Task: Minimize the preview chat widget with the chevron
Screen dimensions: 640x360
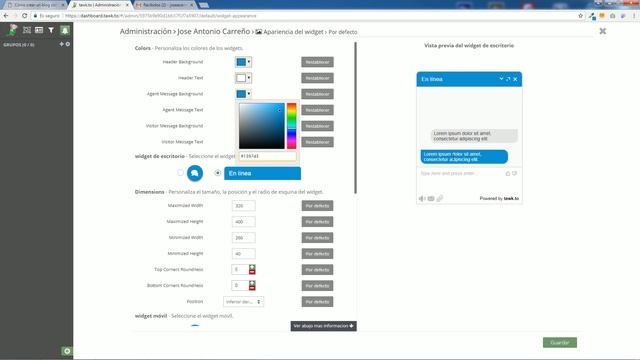Action: coord(501,79)
